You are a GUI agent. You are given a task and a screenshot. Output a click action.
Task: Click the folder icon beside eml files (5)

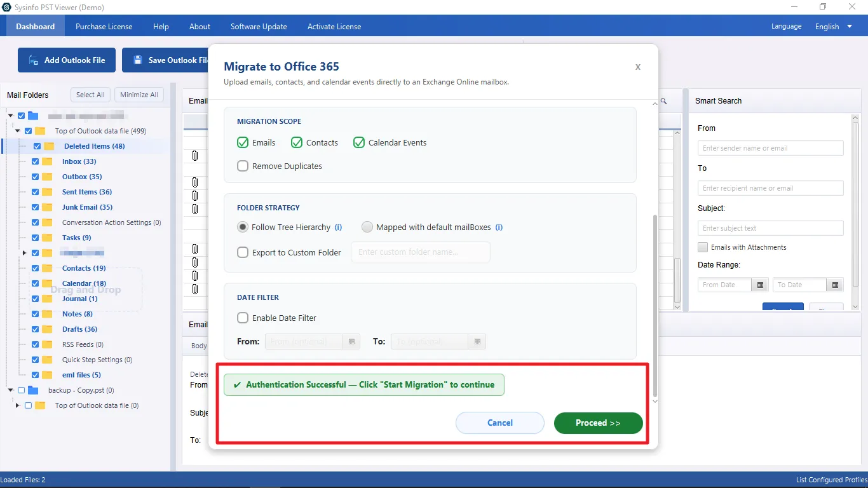coord(47,375)
